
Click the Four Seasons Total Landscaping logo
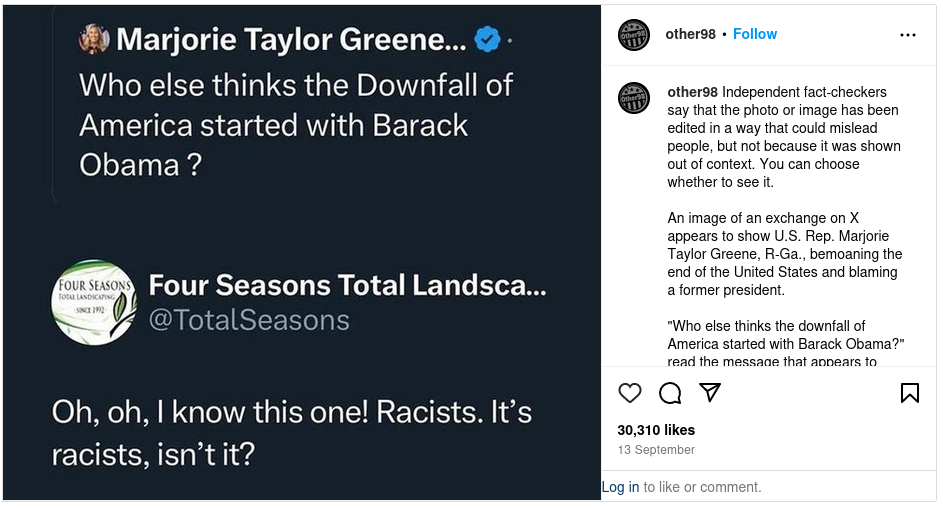click(94, 302)
